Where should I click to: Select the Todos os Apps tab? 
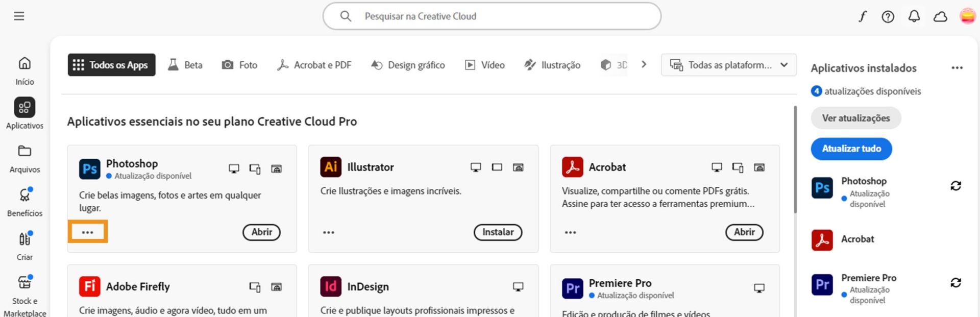tap(111, 65)
